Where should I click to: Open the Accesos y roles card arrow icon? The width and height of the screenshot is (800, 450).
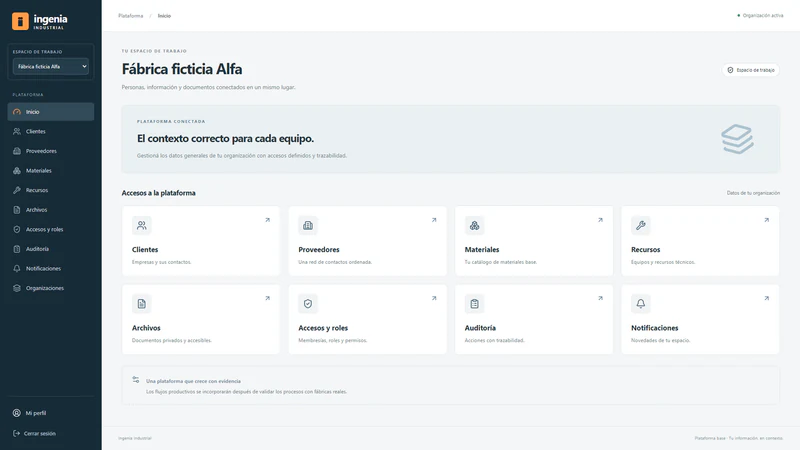(434, 298)
